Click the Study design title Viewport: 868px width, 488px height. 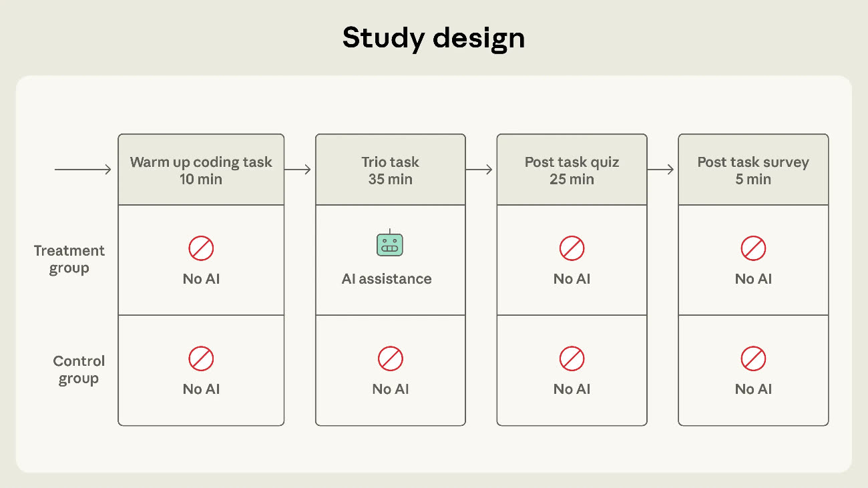click(433, 38)
